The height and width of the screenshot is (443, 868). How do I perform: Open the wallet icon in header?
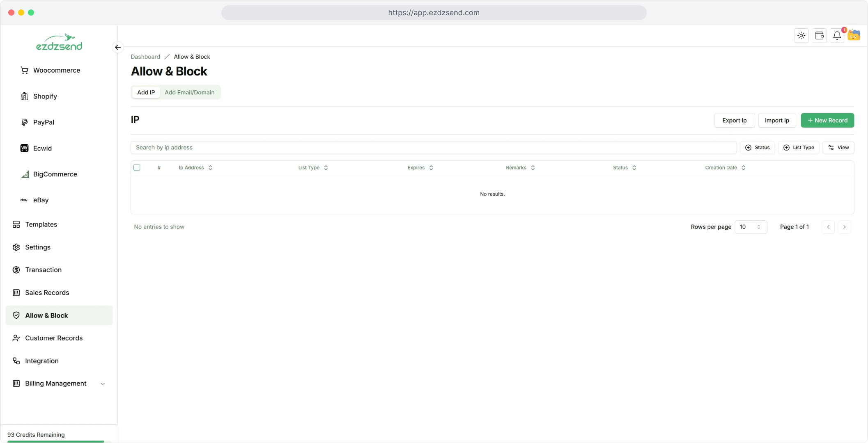click(819, 36)
